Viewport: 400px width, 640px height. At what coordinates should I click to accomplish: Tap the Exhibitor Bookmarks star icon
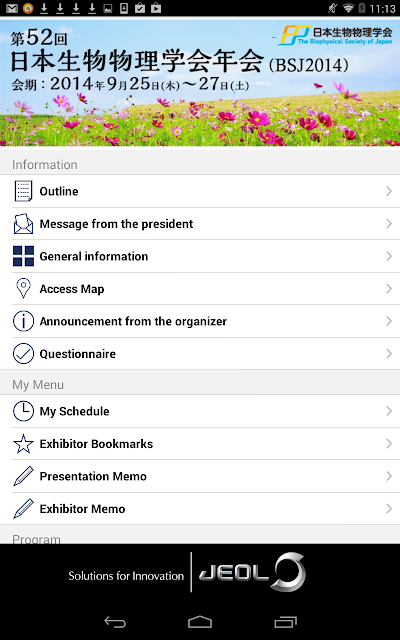23,444
